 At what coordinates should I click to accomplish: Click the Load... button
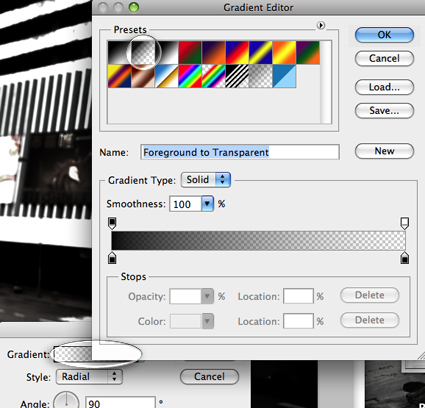(x=384, y=87)
